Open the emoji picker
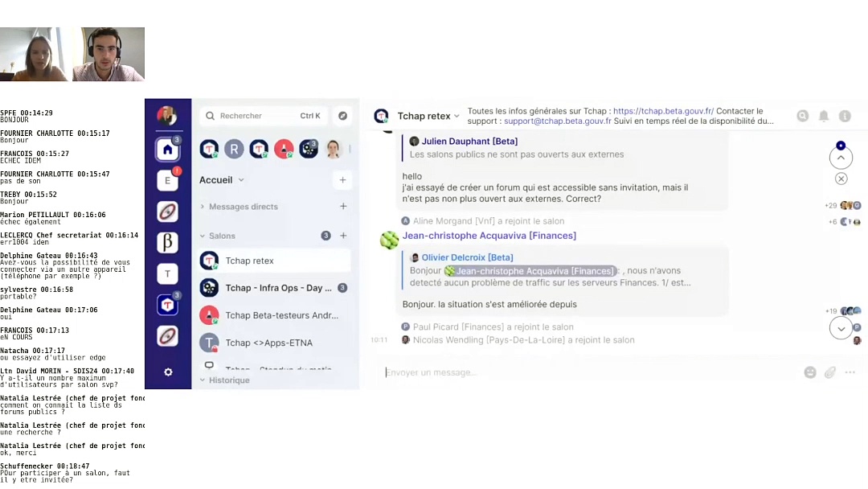Screen dimensions: 868x489 click(x=810, y=372)
